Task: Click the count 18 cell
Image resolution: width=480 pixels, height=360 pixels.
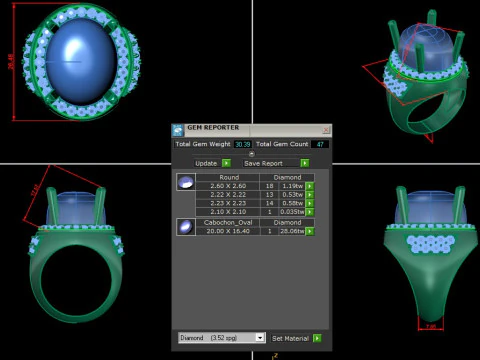Action: click(x=269, y=186)
